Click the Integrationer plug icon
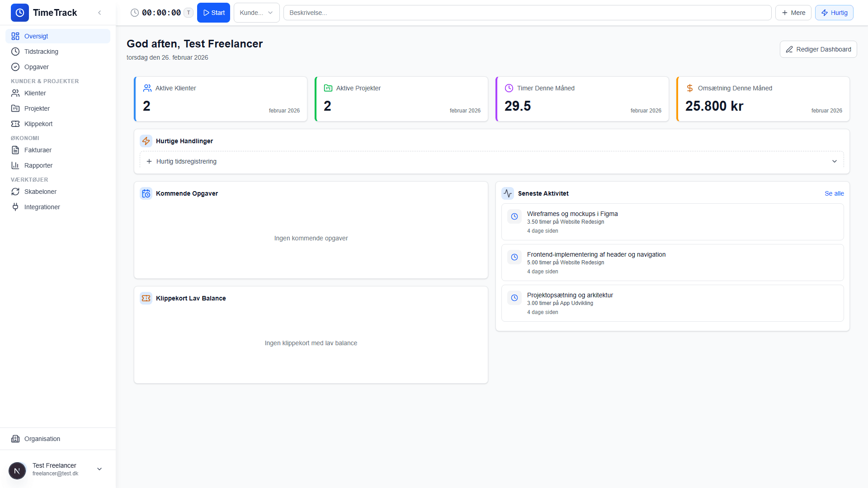Screen dimensions: 868x488 coord(15,207)
